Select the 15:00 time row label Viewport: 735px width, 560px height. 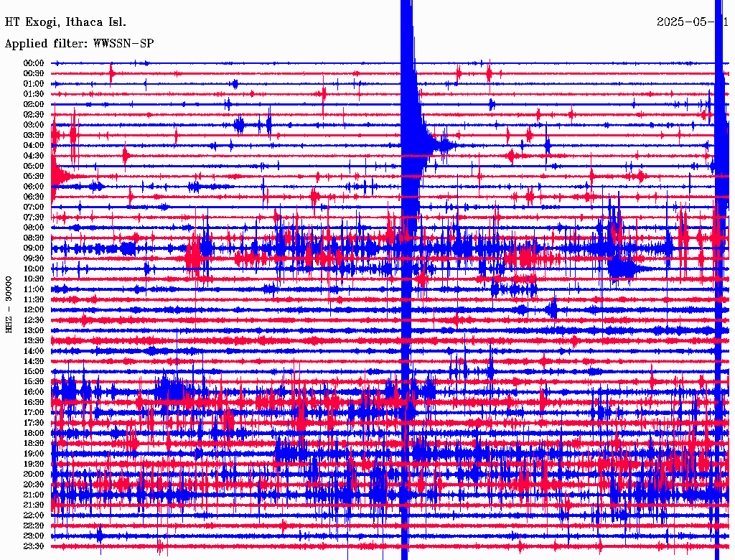34,372
